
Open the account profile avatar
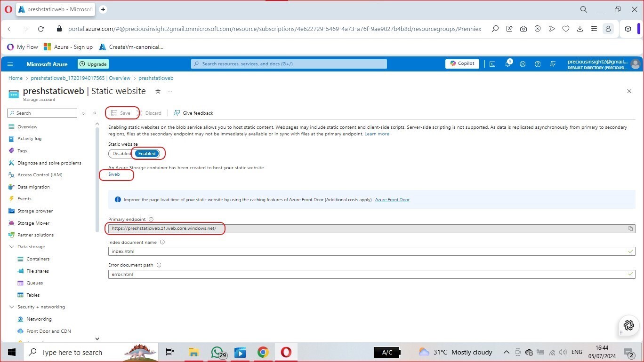pyautogui.click(x=636, y=64)
